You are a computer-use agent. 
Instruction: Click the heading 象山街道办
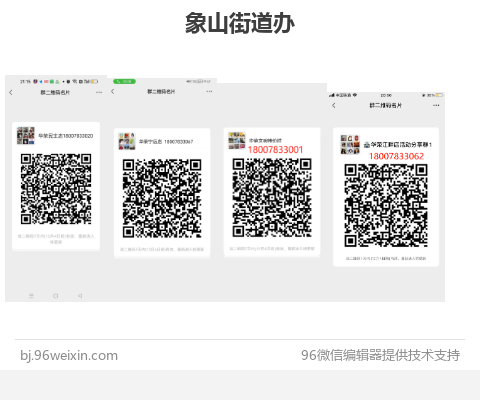[x=240, y=23]
